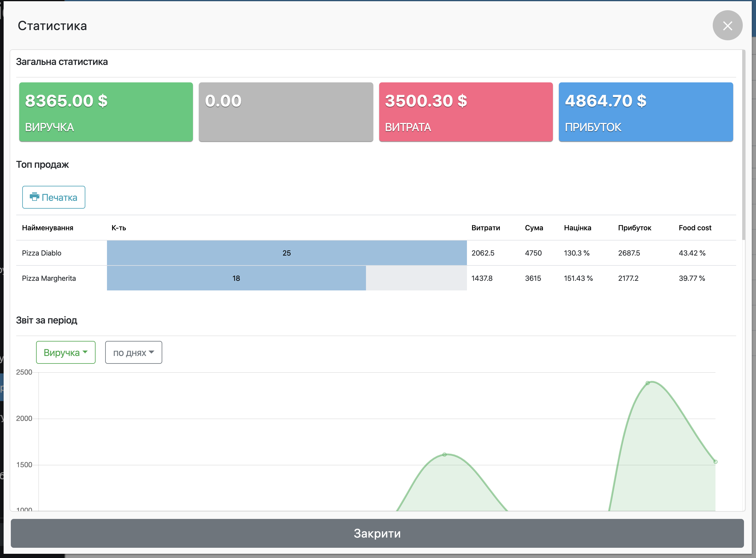Select the Pizza Margherita row name
The image size is (756, 558).
49,278
